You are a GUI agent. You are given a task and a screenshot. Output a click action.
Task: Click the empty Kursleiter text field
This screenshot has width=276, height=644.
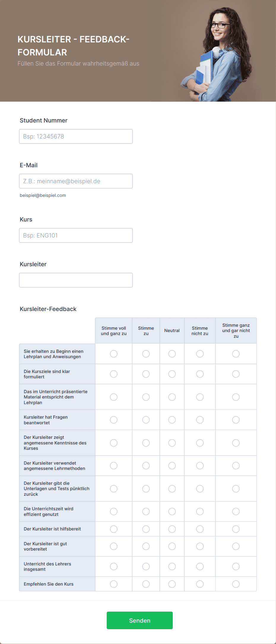tap(76, 280)
